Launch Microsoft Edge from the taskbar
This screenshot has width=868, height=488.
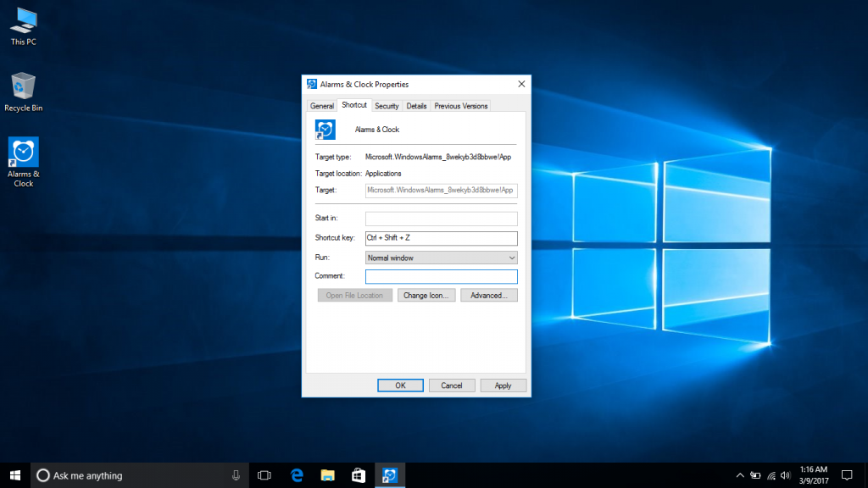point(296,474)
